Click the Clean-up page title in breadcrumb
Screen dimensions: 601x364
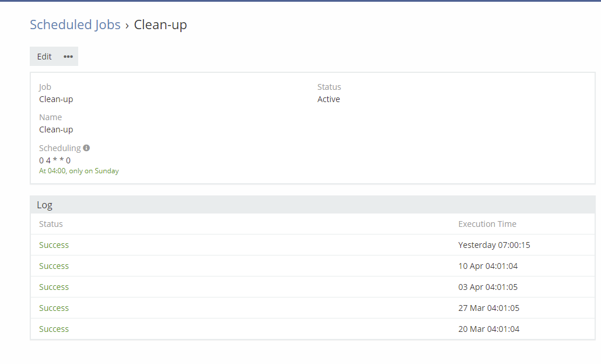point(160,24)
